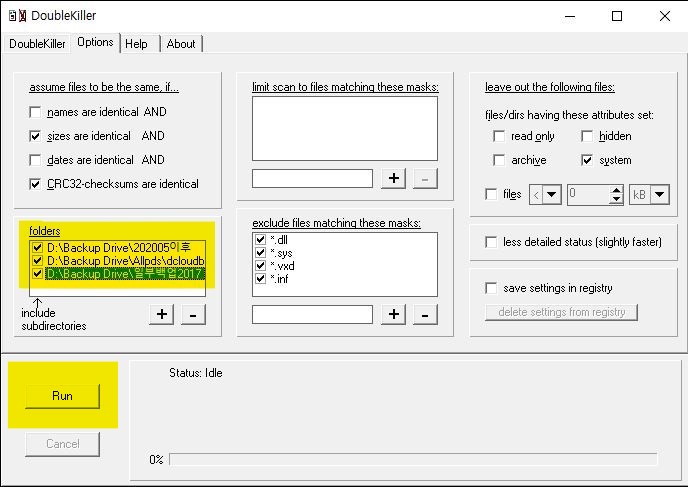
Task: Add a folder with the plus button
Action: pos(161,314)
